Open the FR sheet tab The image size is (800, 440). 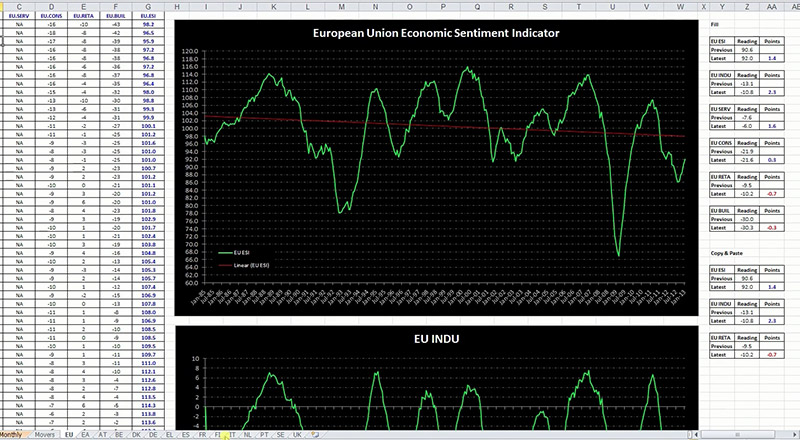tap(203, 435)
